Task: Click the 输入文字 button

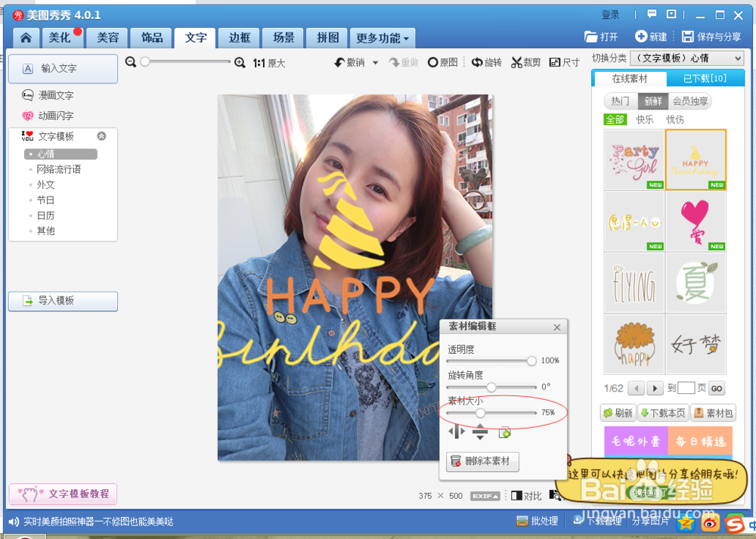Action: [64, 69]
